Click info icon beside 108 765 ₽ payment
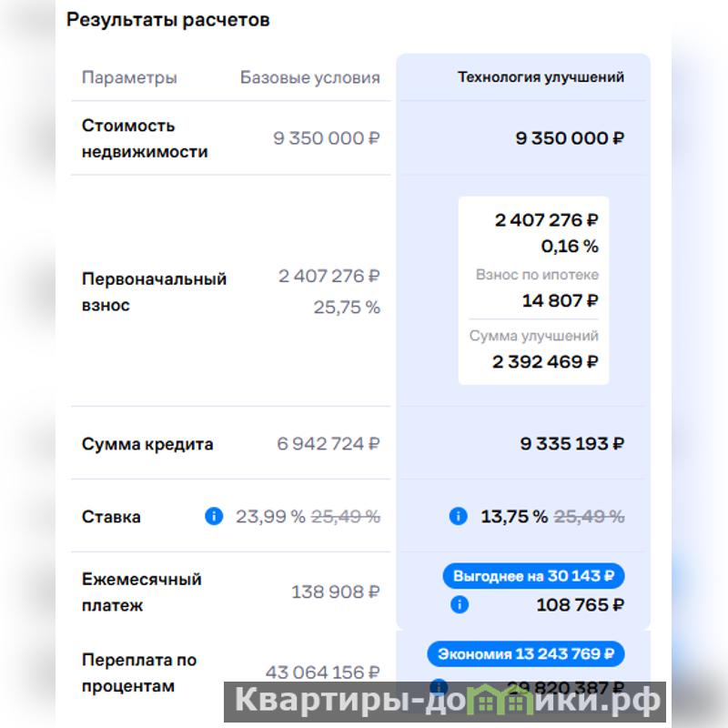 (460, 604)
